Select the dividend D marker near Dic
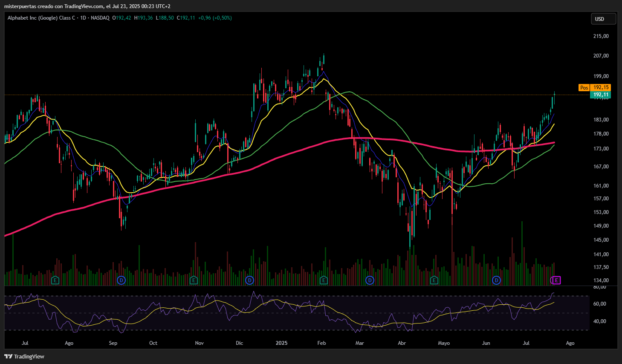This screenshot has width=622, height=364. [x=249, y=280]
